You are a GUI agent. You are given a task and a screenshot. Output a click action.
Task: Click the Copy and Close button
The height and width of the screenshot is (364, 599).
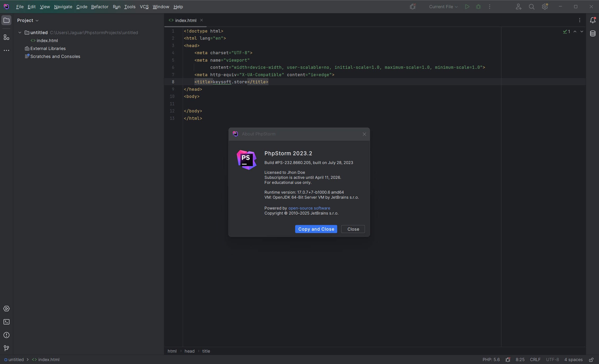point(316,229)
